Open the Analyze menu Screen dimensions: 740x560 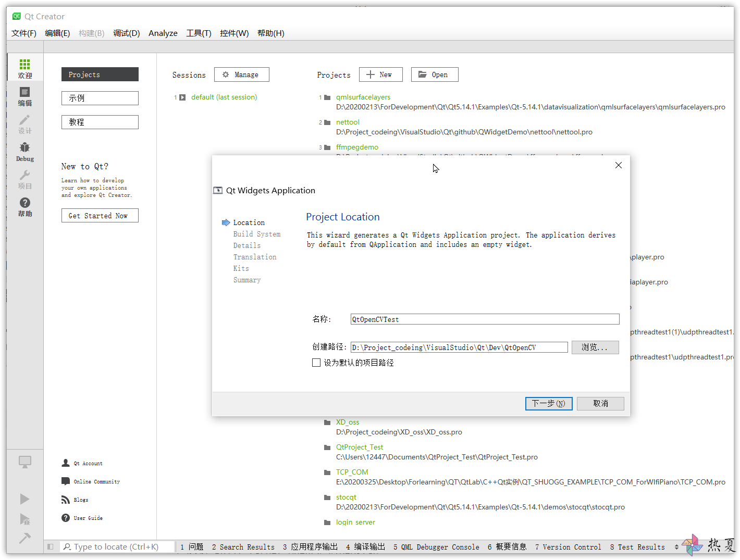click(163, 33)
